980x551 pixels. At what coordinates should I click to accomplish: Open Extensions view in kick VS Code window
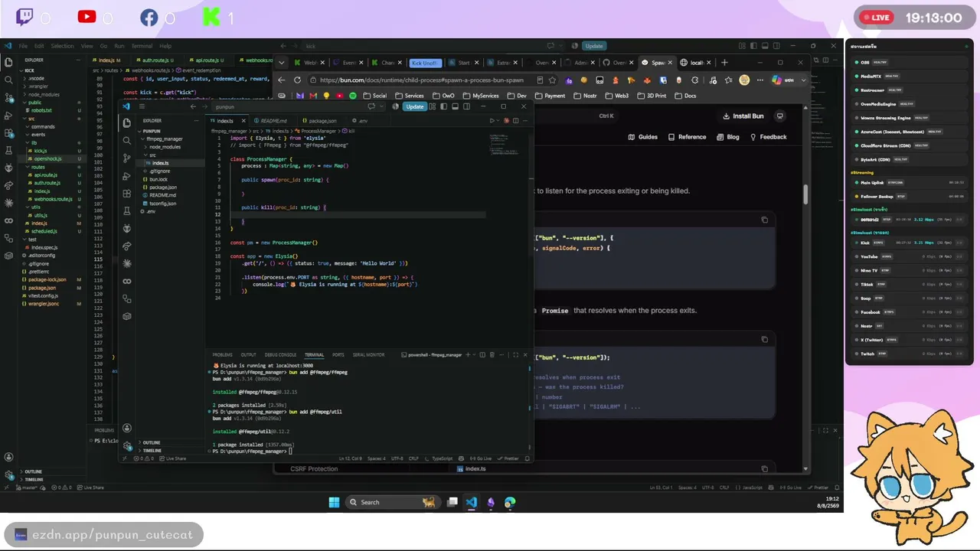point(9,132)
